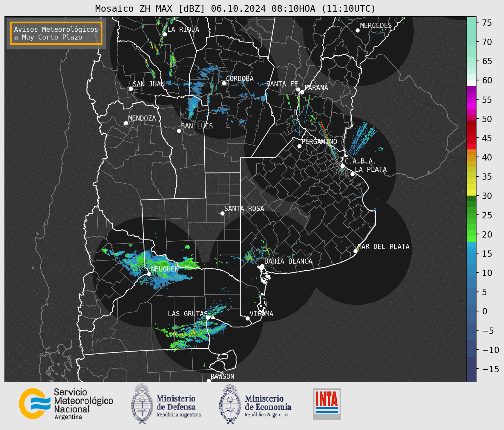
Task: Click the 20 dBZ color scale label
Action: (487, 234)
